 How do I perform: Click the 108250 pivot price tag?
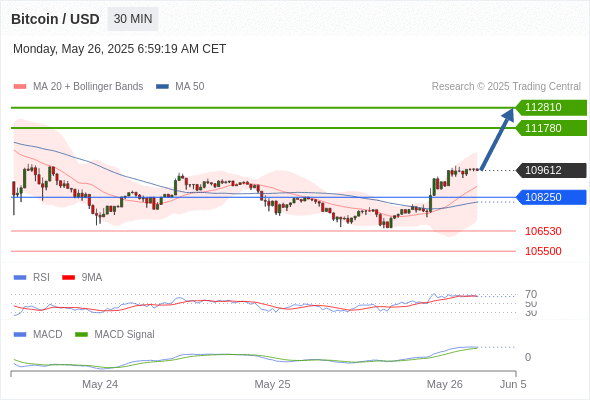[551, 197]
